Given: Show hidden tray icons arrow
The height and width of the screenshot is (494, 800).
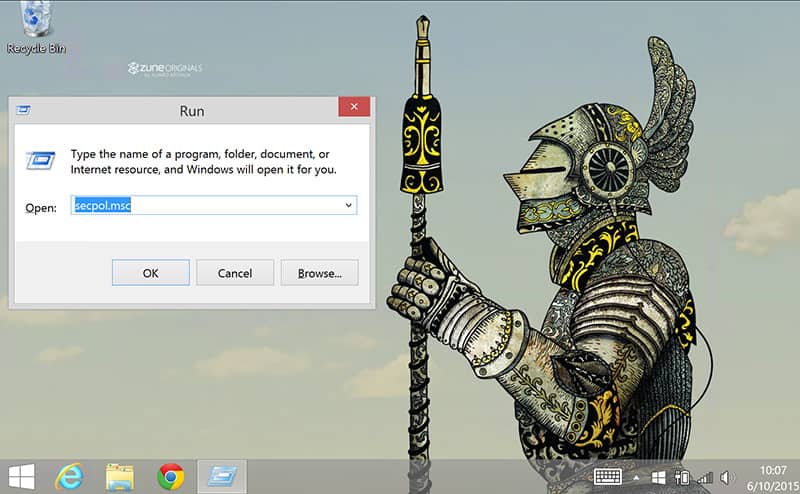Looking at the screenshot, I should coord(636,478).
